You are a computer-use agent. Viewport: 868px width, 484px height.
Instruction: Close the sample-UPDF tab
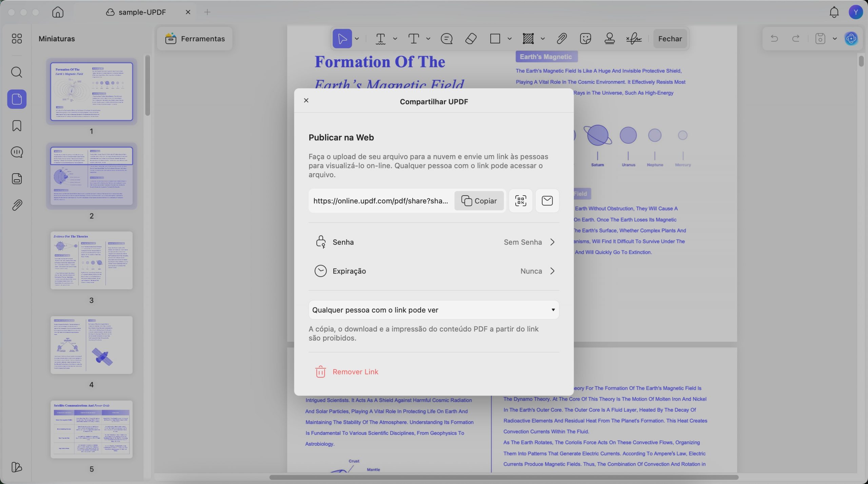click(188, 12)
